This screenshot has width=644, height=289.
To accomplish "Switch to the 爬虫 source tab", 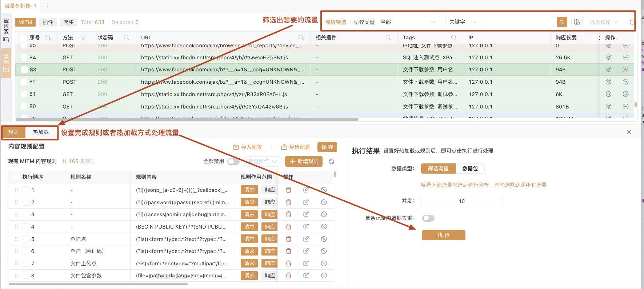I will [68, 22].
